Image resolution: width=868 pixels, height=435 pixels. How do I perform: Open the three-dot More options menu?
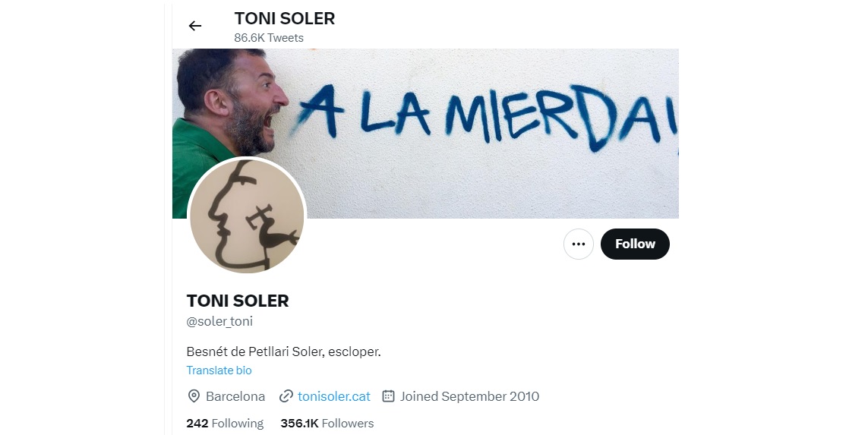(x=579, y=244)
